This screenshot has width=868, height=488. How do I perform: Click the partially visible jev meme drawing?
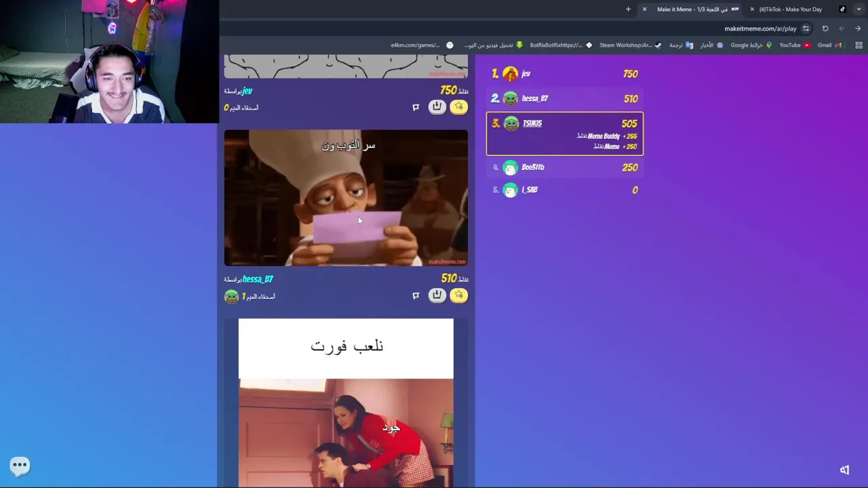pyautogui.click(x=346, y=66)
